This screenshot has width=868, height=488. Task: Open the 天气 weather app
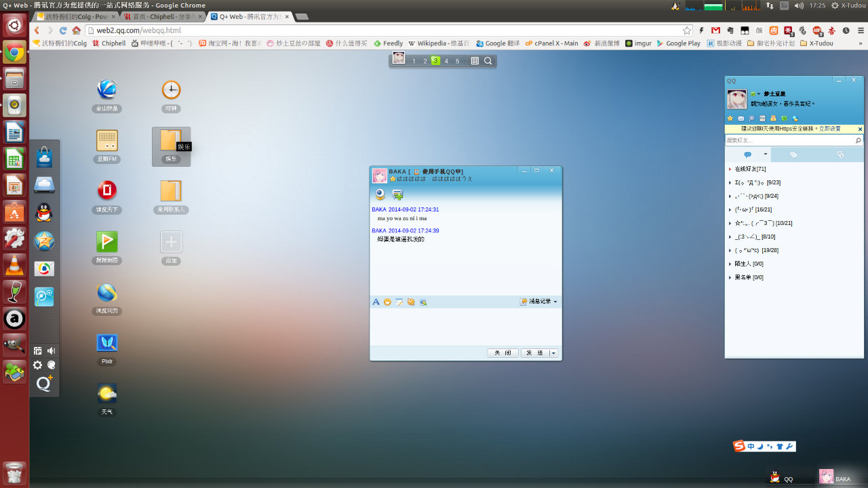point(107,394)
